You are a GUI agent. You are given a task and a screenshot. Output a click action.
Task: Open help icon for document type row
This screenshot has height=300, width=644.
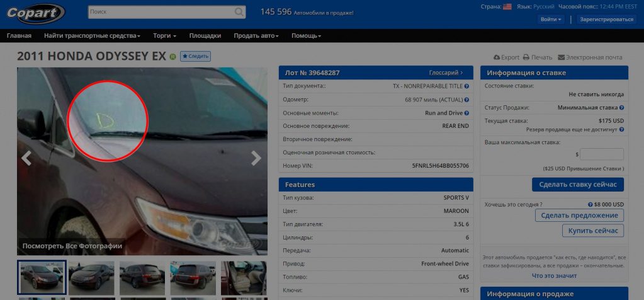(466, 86)
